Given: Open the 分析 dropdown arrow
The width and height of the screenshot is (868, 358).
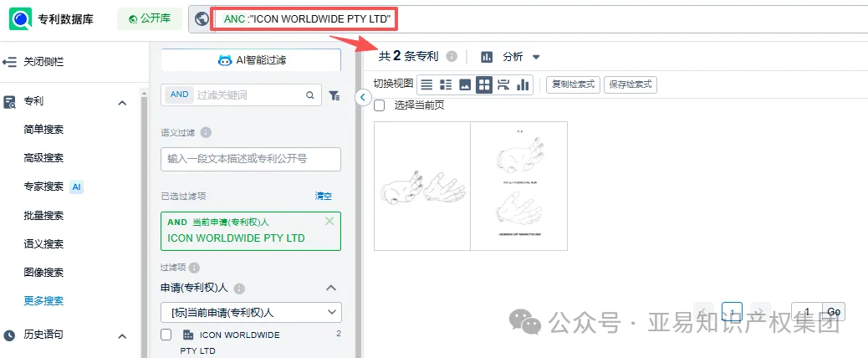Looking at the screenshot, I should click(536, 57).
